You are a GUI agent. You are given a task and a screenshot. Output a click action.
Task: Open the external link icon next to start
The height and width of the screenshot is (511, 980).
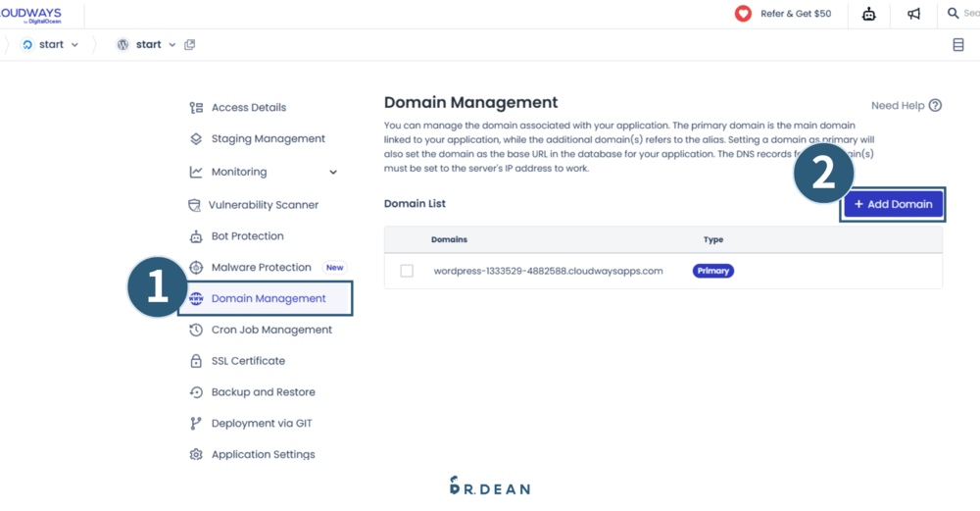click(190, 44)
